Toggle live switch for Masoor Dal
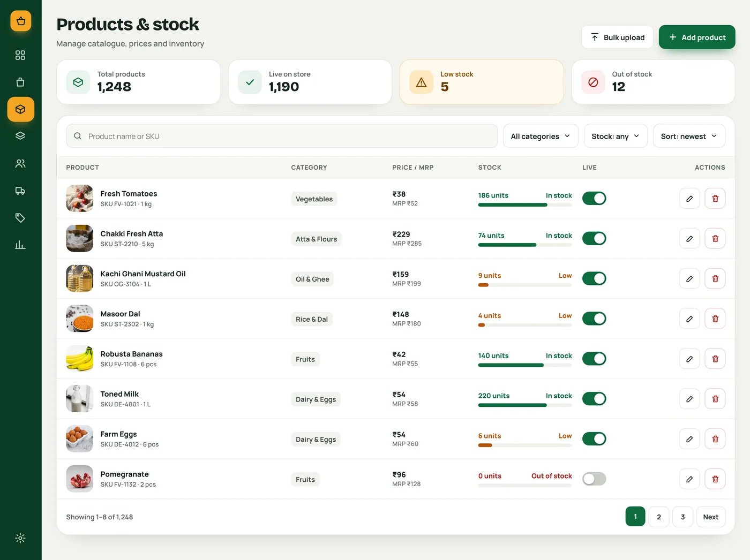 coord(594,319)
